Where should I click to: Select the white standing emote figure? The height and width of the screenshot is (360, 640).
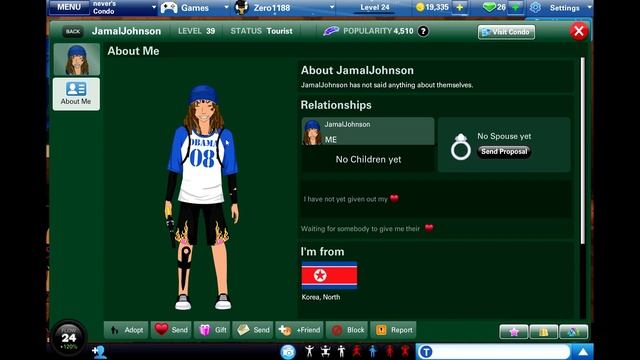341,351
